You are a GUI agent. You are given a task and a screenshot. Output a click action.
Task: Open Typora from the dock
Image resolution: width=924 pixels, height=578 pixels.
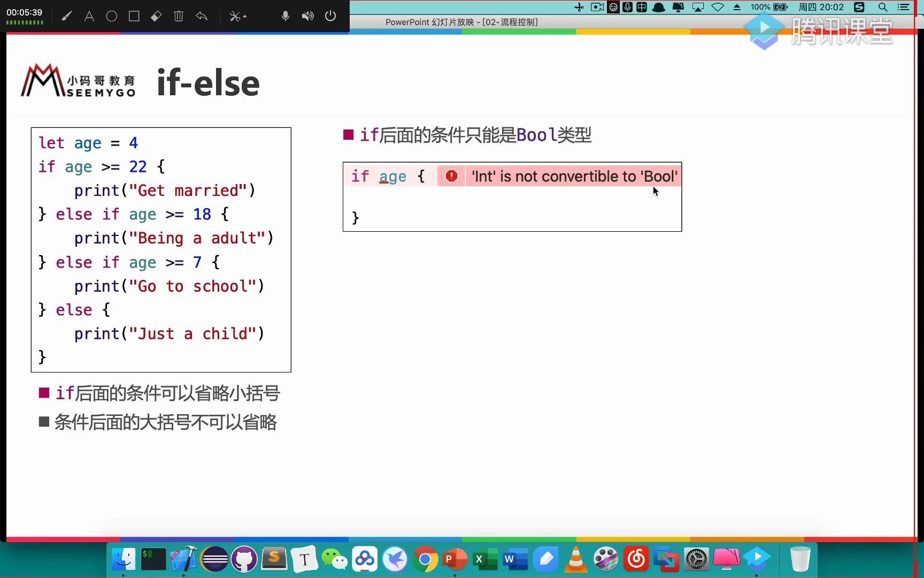[x=304, y=559]
